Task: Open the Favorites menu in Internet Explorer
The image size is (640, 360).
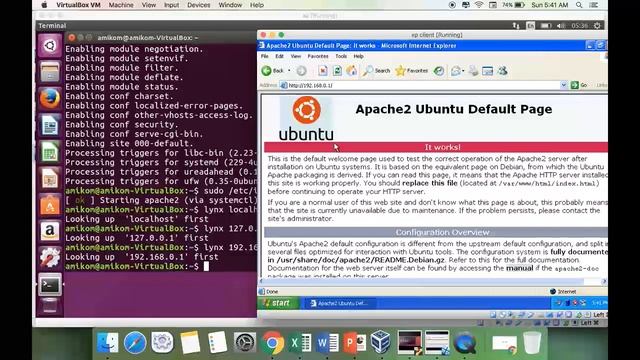Action: [x=318, y=56]
